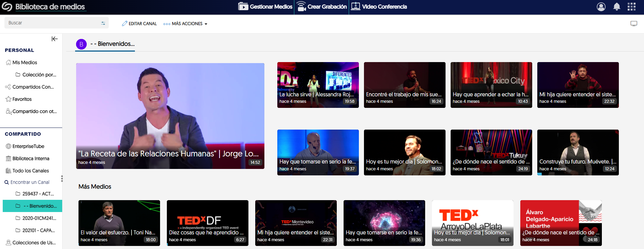Open Mis Medios in sidebar
The image size is (644, 249).
click(24, 62)
